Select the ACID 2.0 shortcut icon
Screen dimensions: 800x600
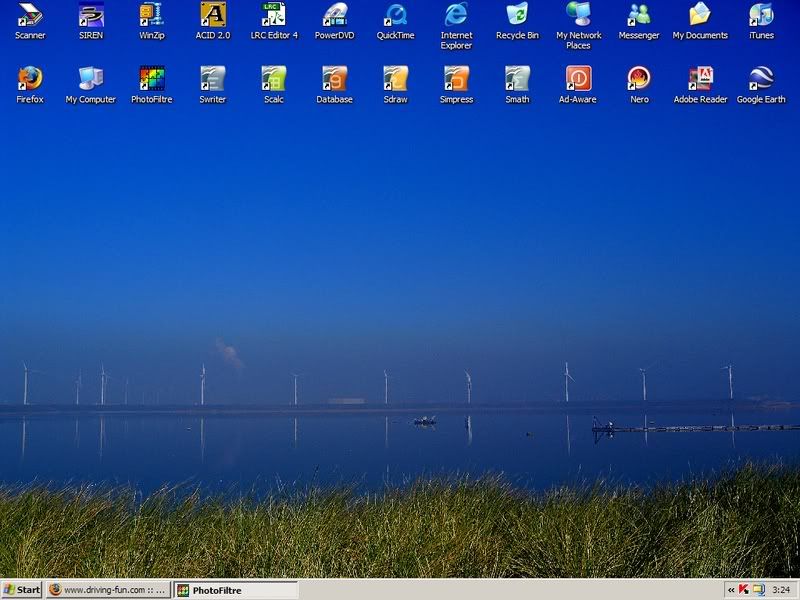click(x=213, y=15)
